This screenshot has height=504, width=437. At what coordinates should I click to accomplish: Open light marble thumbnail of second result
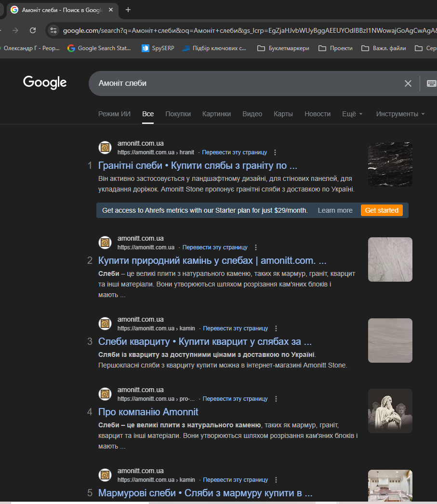pos(390,259)
